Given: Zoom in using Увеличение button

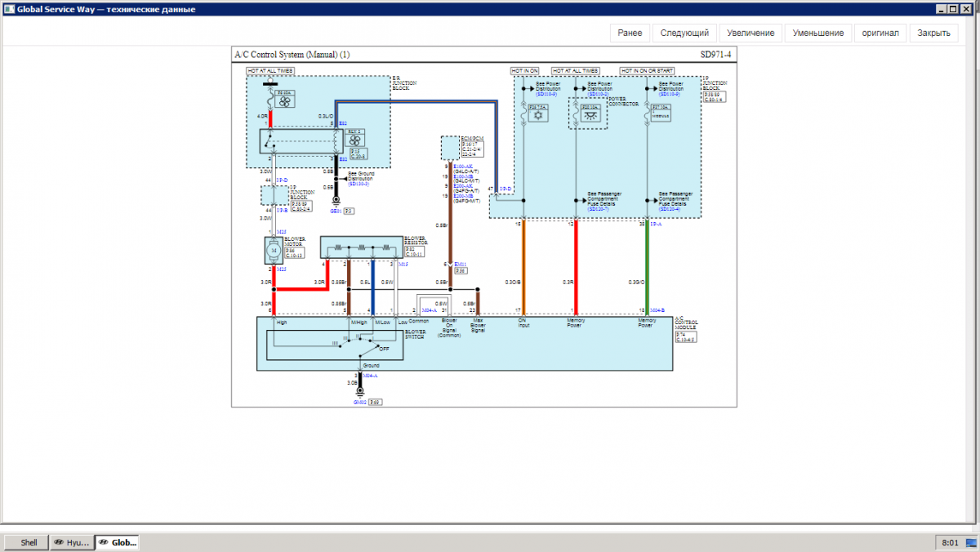Looking at the screenshot, I should [x=751, y=33].
